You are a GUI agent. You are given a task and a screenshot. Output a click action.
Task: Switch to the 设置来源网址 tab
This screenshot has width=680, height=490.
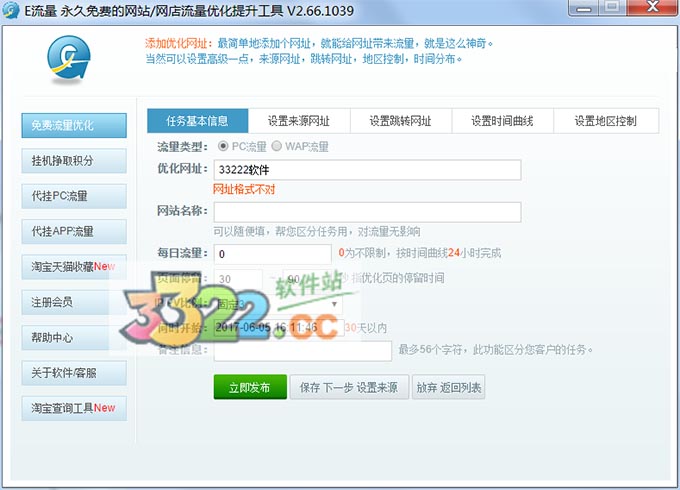[x=299, y=121]
